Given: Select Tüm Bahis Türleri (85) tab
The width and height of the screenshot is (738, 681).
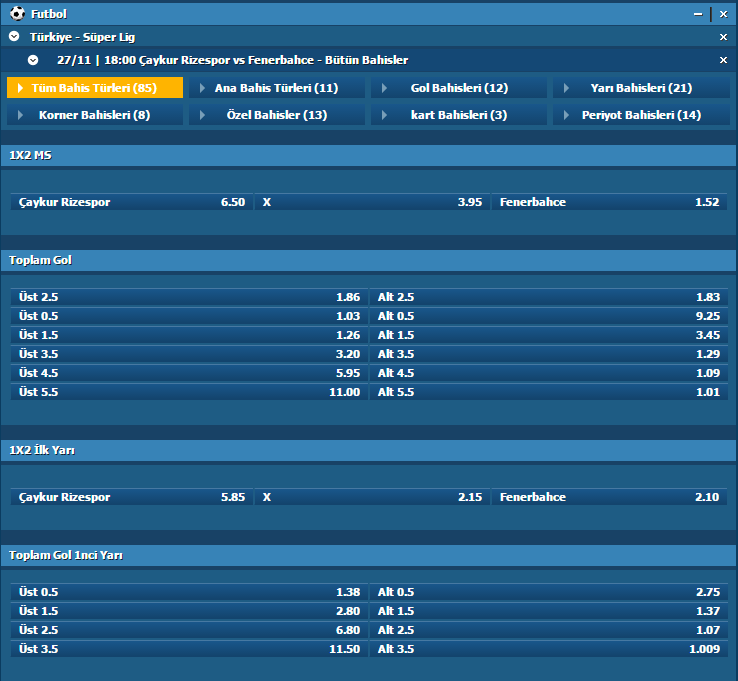Looking at the screenshot, I should pyautogui.click(x=95, y=88).
